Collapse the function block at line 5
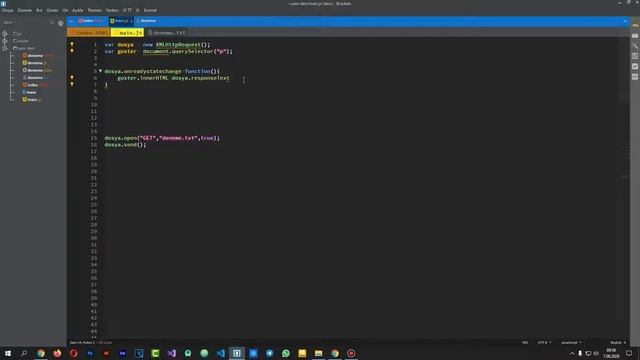 pos(100,71)
